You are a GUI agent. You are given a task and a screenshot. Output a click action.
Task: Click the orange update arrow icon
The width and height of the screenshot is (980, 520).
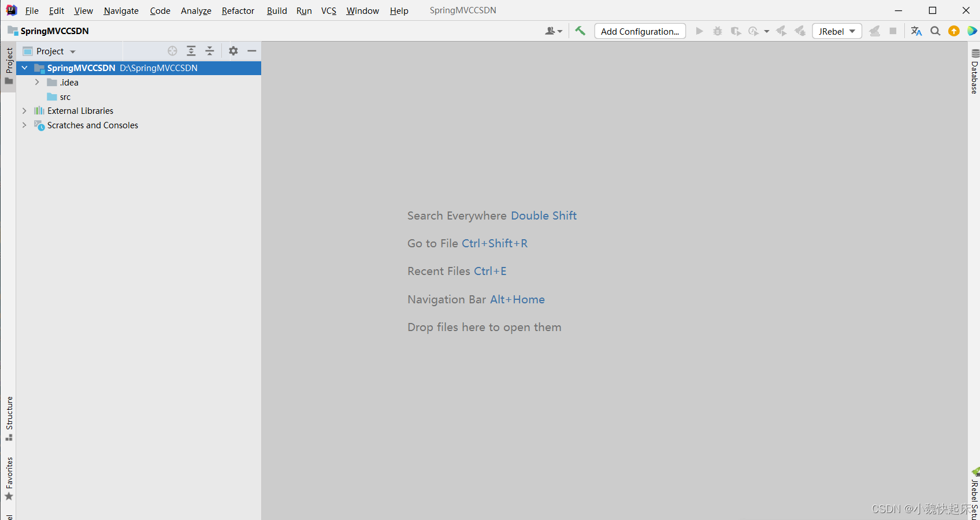[x=954, y=31]
